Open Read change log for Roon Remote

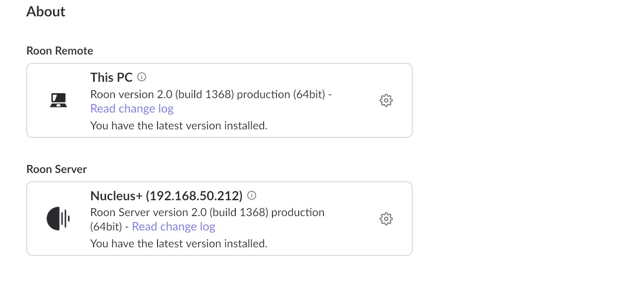(132, 109)
